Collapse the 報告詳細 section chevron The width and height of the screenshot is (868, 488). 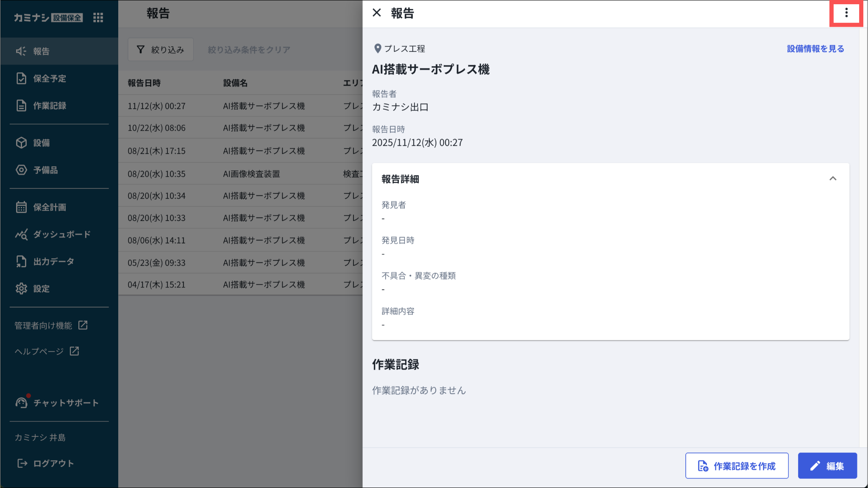pos(832,178)
